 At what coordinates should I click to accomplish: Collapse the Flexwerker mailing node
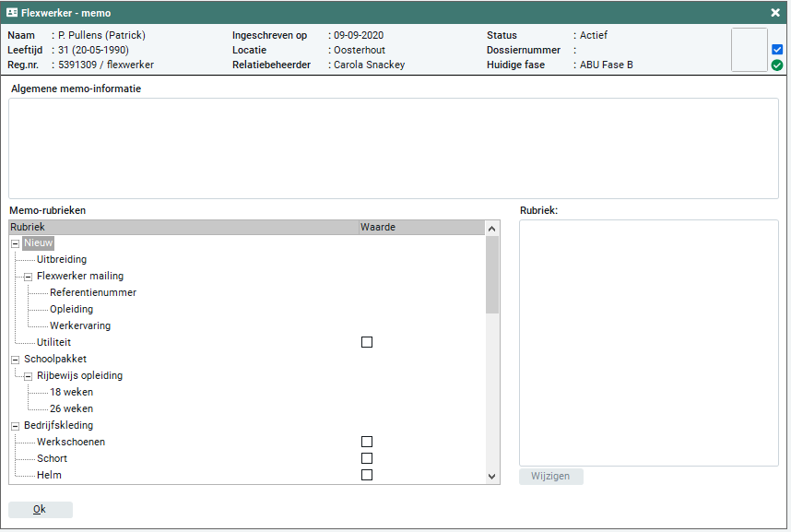coord(28,277)
